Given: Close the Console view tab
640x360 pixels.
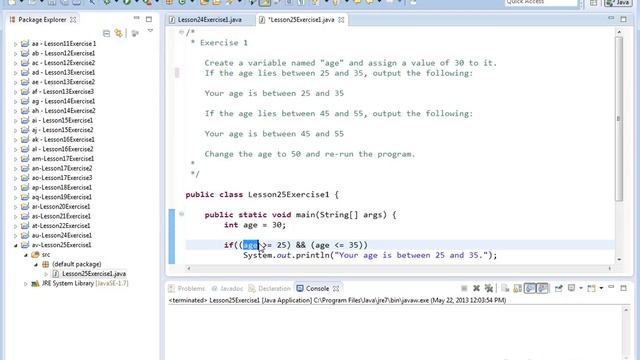Looking at the screenshot, I should coord(336,288).
